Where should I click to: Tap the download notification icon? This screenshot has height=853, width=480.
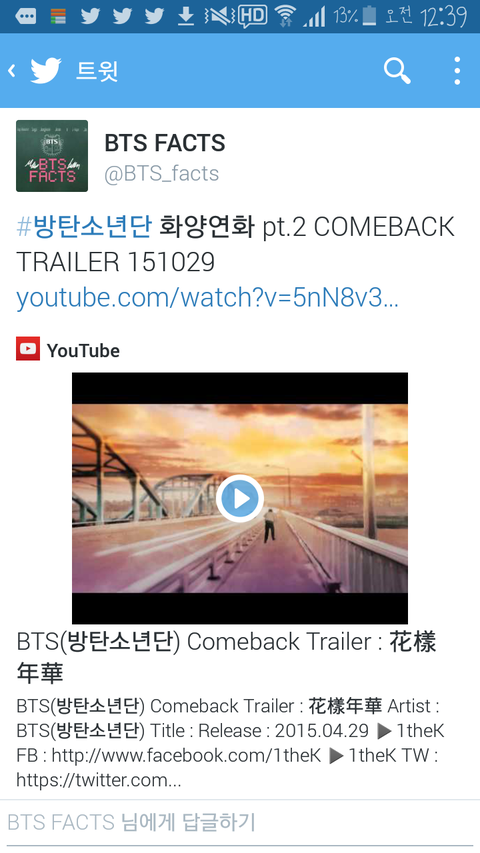pyautogui.click(x=186, y=16)
